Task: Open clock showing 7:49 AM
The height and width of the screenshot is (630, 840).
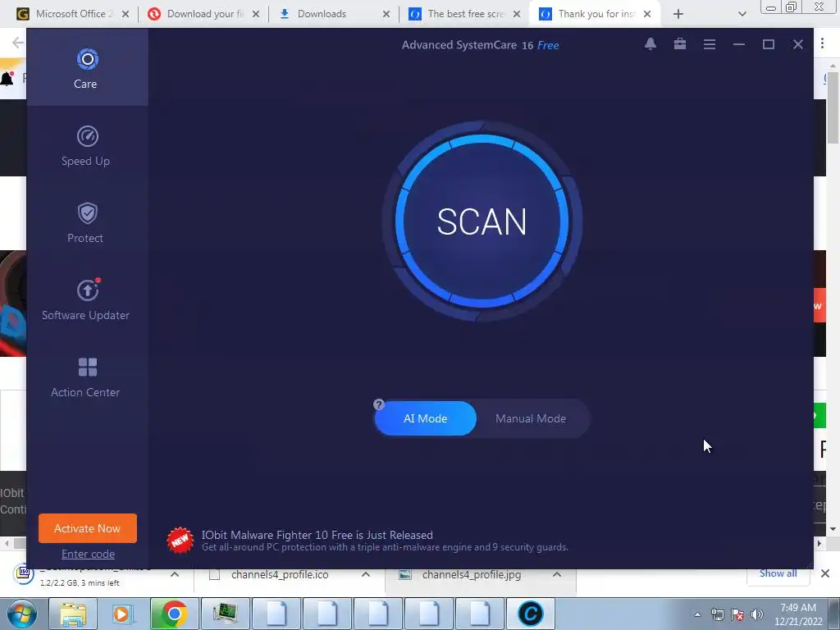Action: click(x=798, y=614)
